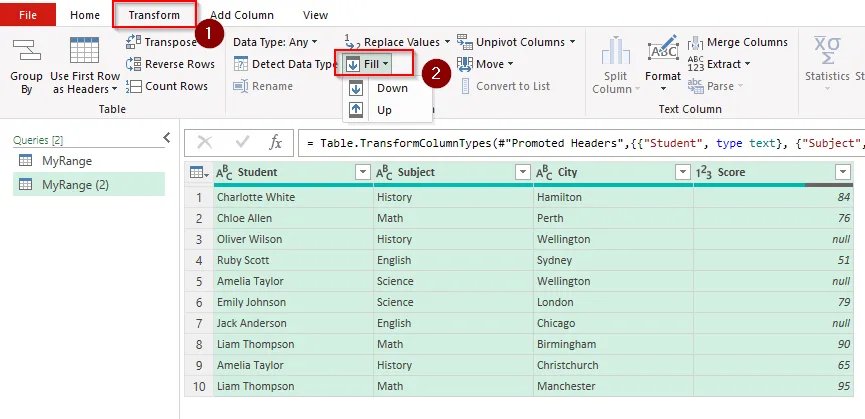
Task: Select the Christchurch city cell
Action: tap(613, 364)
